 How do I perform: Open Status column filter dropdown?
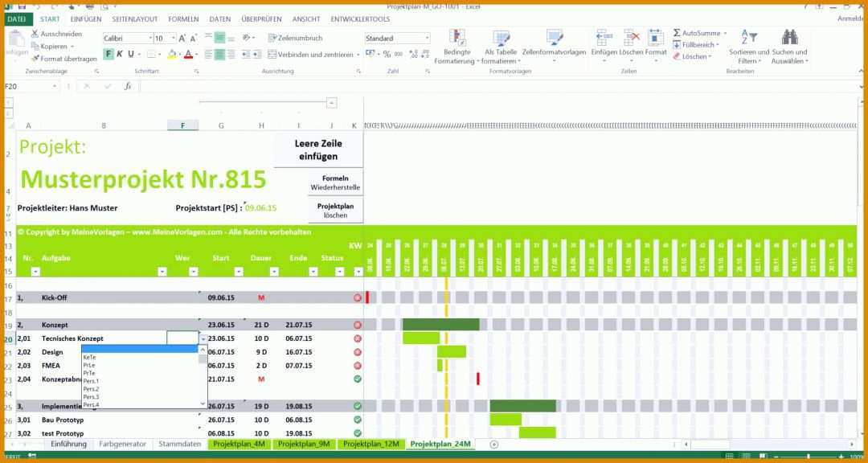(x=340, y=272)
